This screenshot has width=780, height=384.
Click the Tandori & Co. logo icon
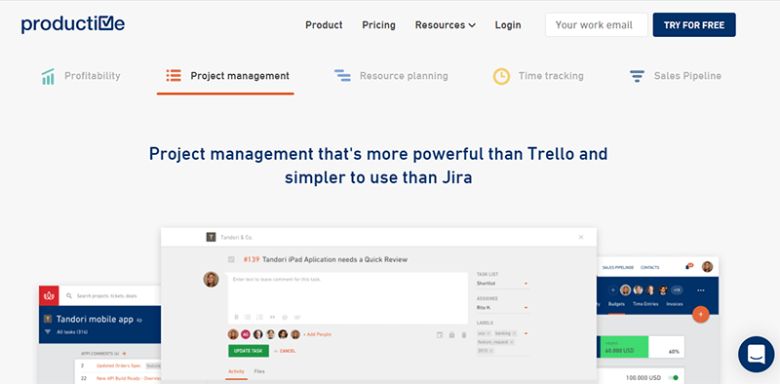click(x=211, y=237)
